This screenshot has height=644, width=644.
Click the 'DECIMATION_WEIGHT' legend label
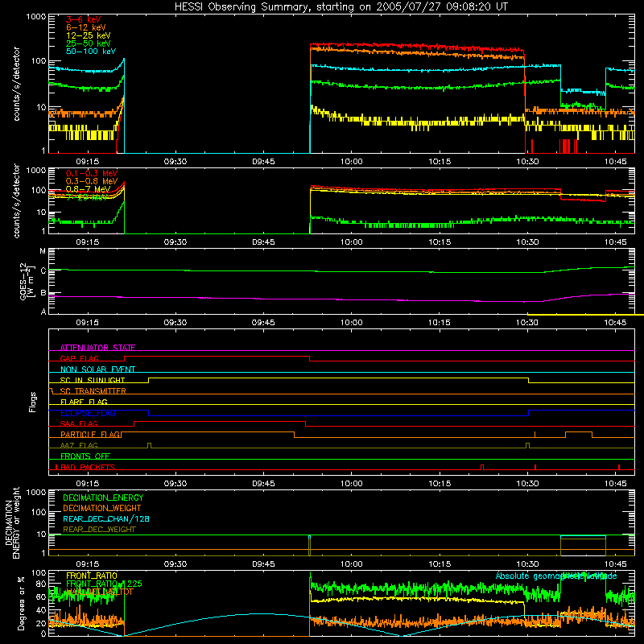click(x=102, y=508)
